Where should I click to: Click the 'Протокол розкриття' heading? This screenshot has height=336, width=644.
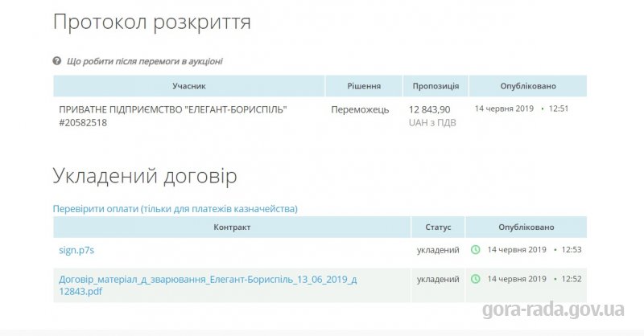(x=152, y=23)
